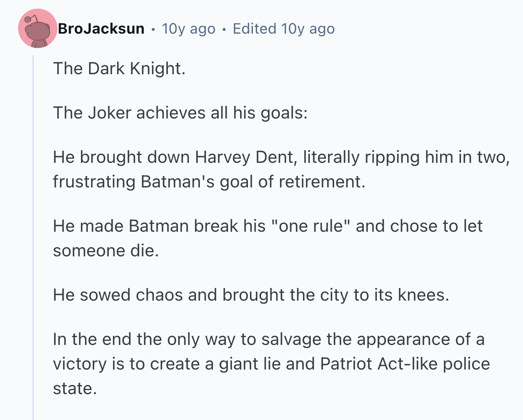Click "The Dark Knight." opening line

119,68
